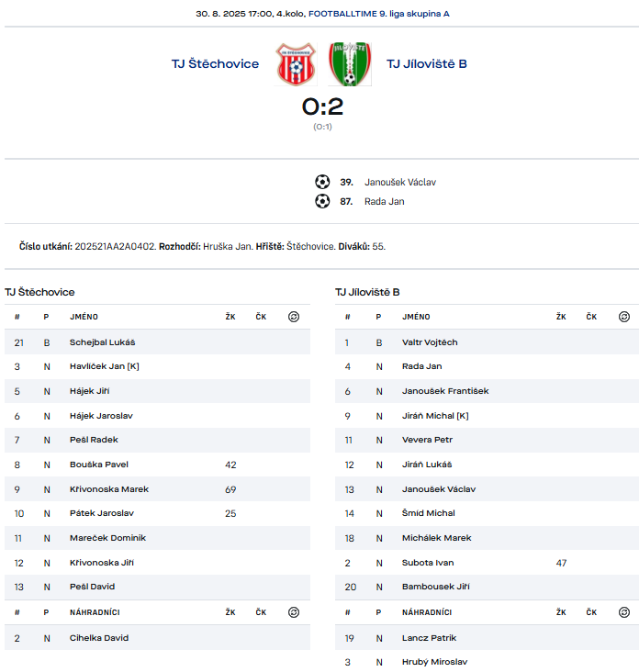
Task: Open TJ Jíloviště B team name in header
Action: [x=427, y=64]
